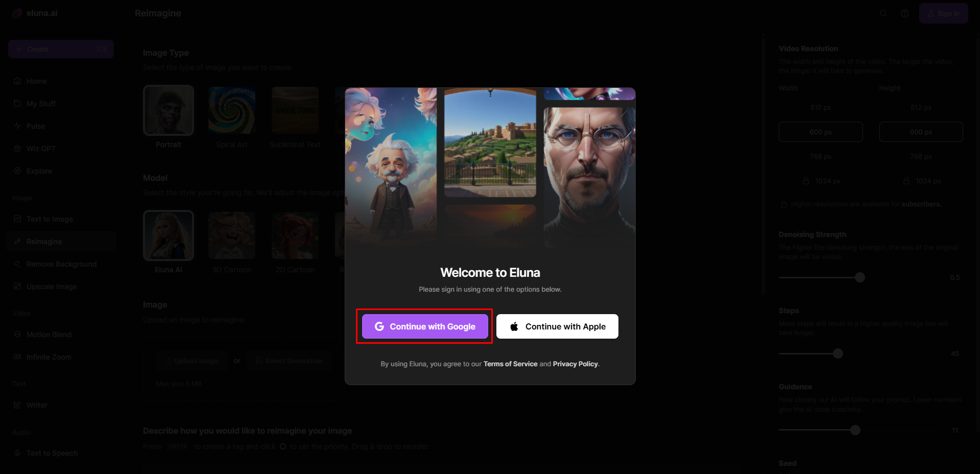The image size is (980, 474).
Task: Open Remove Background in sidebar
Action: 61,264
